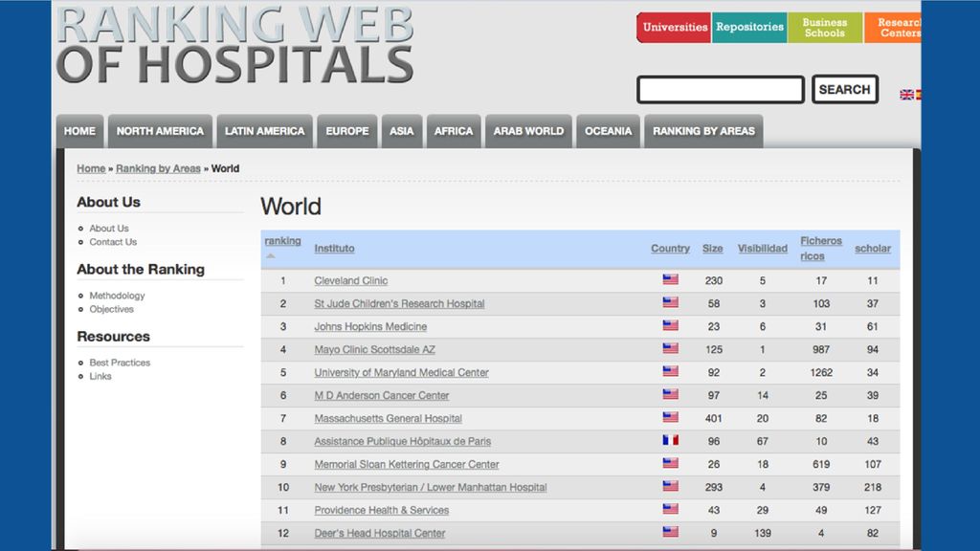
Task: Sort table by Ficheros ricos header
Action: tap(821, 248)
